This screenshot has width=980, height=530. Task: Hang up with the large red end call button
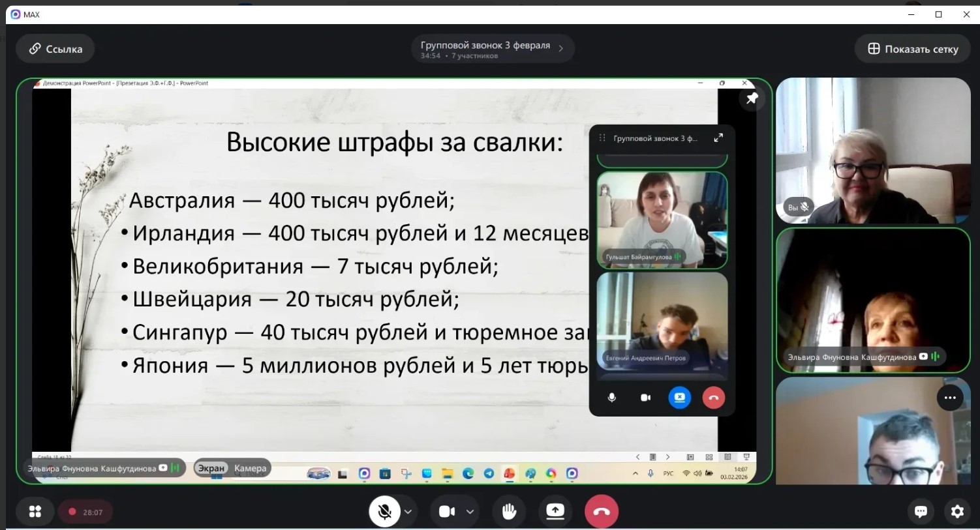point(602,512)
